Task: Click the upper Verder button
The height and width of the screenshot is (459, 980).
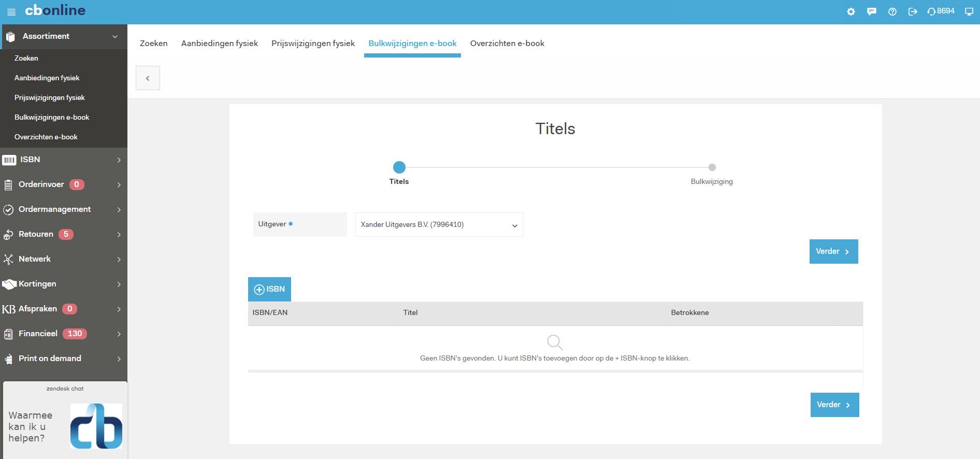Action: [833, 251]
